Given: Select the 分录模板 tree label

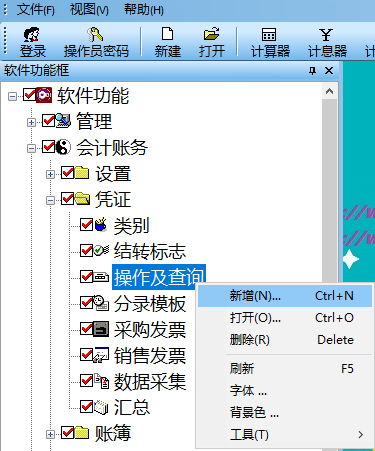Looking at the screenshot, I should tap(150, 303).
